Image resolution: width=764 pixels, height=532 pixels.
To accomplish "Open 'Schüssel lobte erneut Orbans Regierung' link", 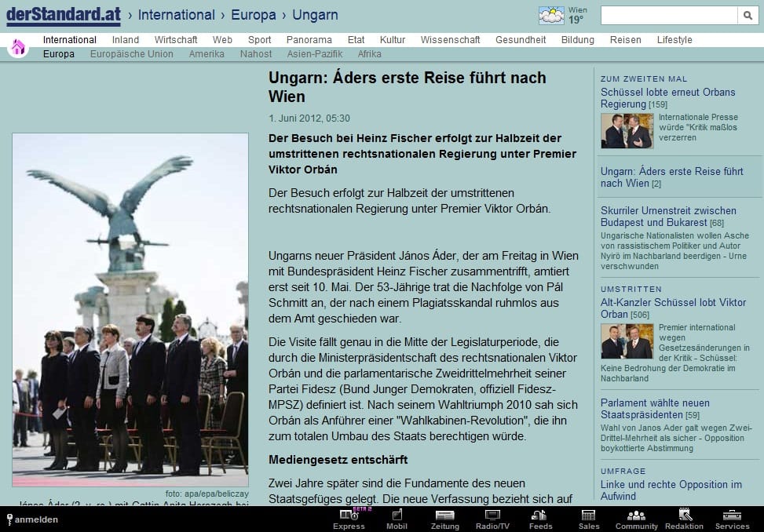I will click(x=667, y=98).
